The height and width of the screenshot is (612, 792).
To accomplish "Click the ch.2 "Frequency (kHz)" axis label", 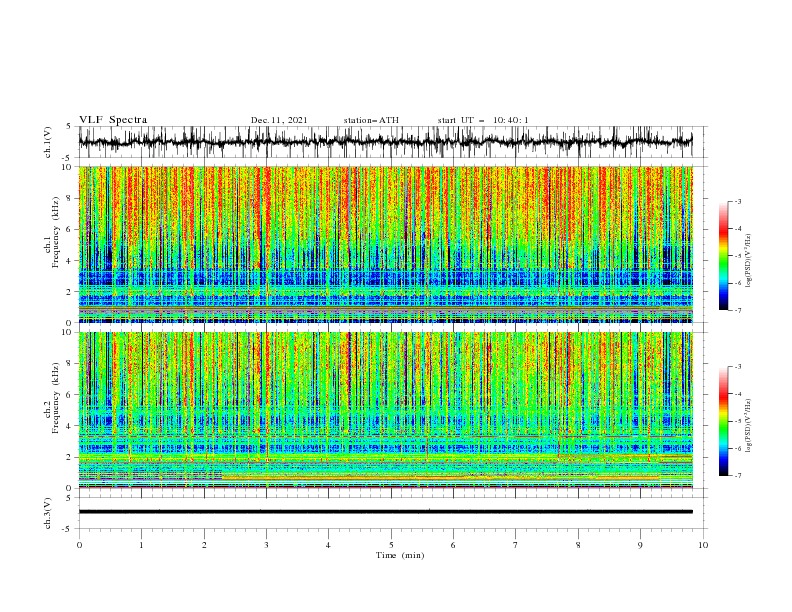I will [55, 397].
